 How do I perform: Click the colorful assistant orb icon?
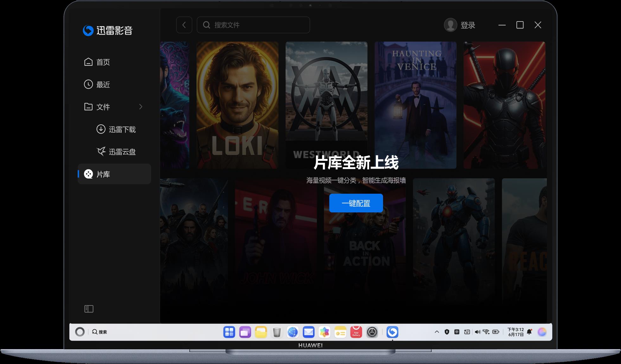click(x=542, y=332)
